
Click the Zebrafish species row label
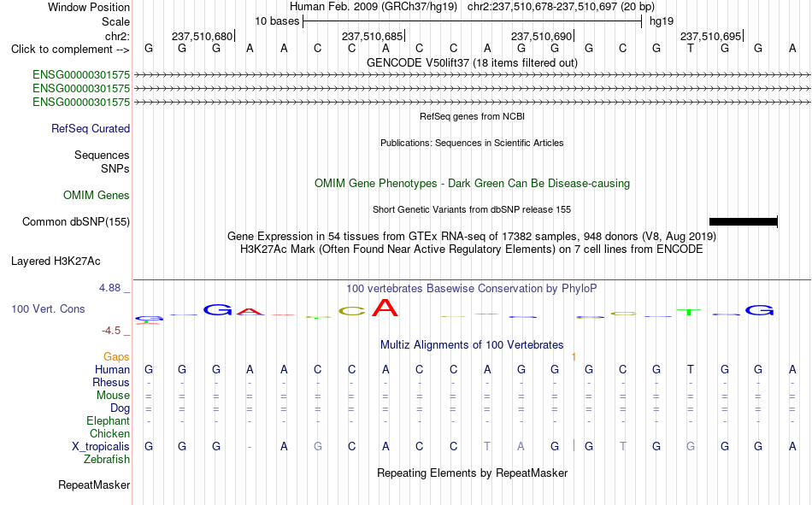click(107, 460)
